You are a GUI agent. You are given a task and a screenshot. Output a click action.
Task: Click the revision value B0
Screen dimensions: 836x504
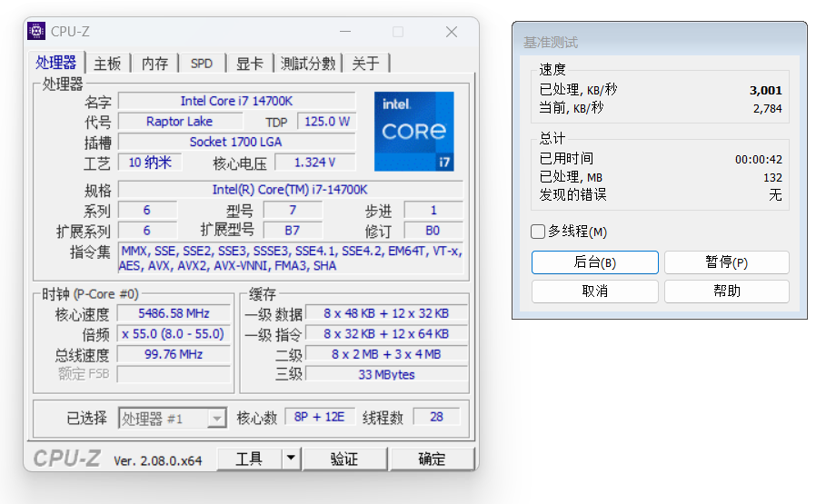point(433,231)
